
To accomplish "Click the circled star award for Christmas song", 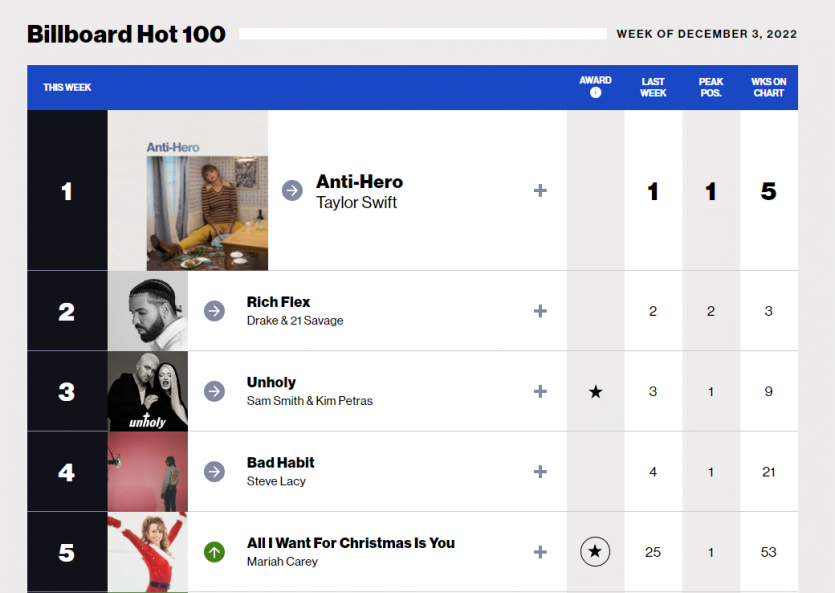I will [595, 552].
